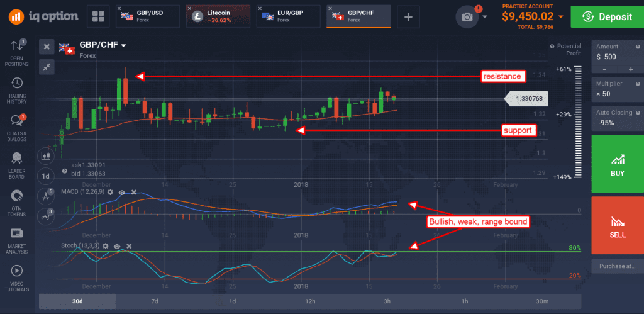Image resolution: width=644 pixels, height=314 pixels.
Task: Toggle Stoch indicator visibility eye
Action: (118, 246)
